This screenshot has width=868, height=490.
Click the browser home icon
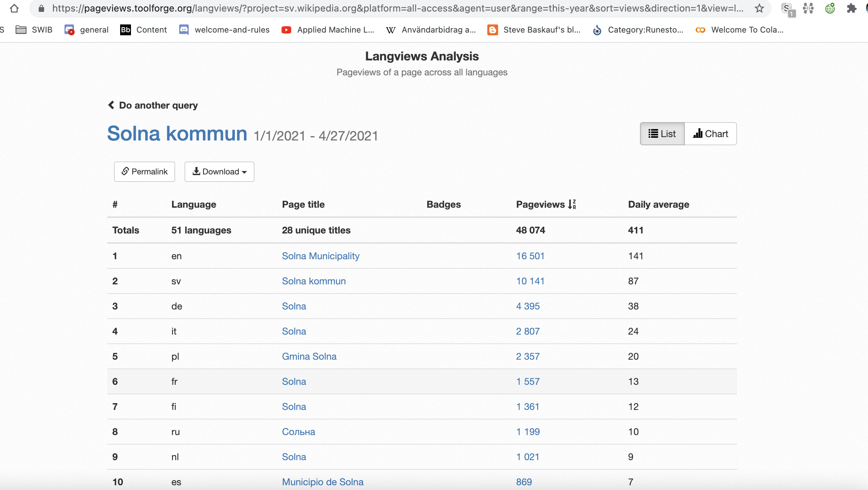pyautogui.click(x=14, y=8)
